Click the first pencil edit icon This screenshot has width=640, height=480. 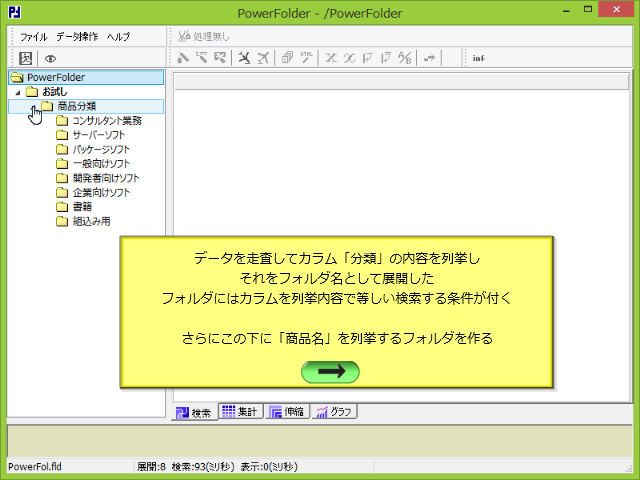click(183, 58)
